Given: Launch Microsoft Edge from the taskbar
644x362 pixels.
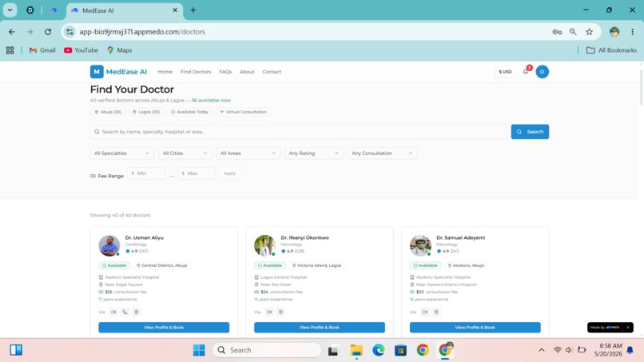Looking at the screenshot, I should (378, 350).
